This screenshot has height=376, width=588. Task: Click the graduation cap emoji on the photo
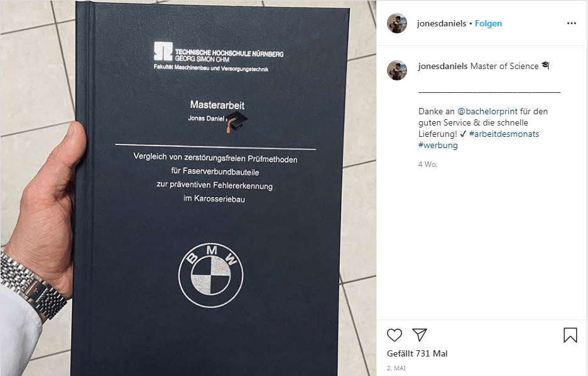click(236, 122)
